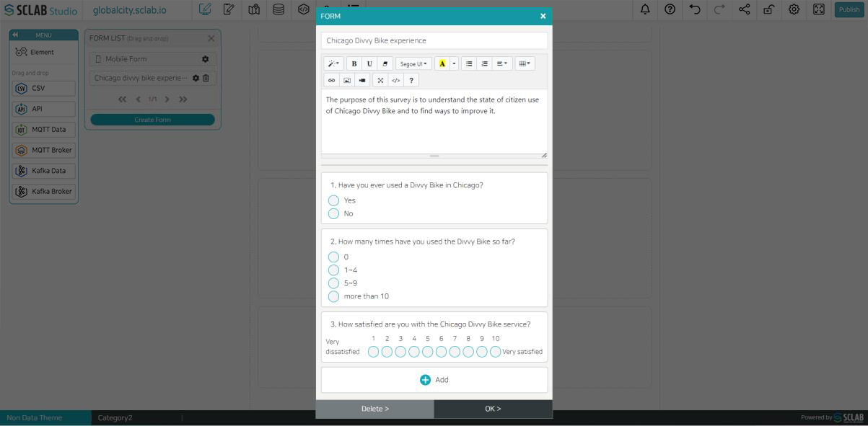Select the database icon in the toolbar
The width and height of the screenshot is (868, 426).
point(278,9)
